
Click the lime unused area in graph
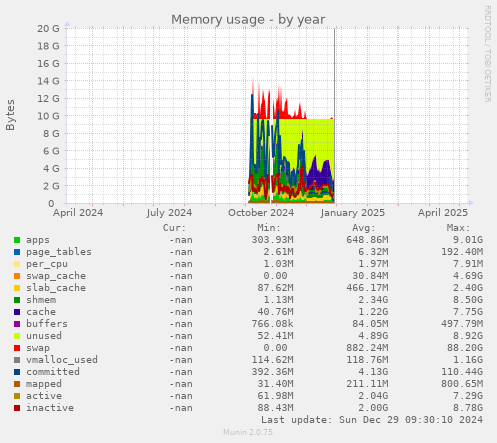tap(320, 137)
